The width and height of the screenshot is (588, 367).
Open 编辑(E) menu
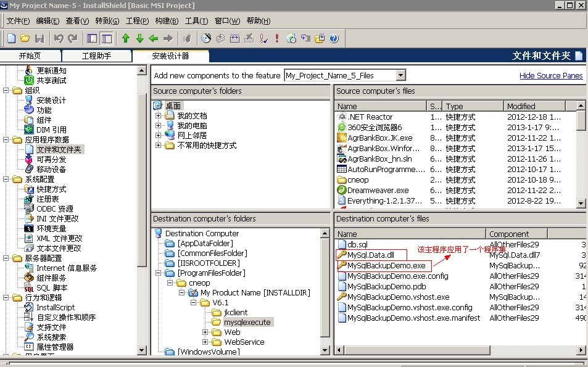(48, 21)
